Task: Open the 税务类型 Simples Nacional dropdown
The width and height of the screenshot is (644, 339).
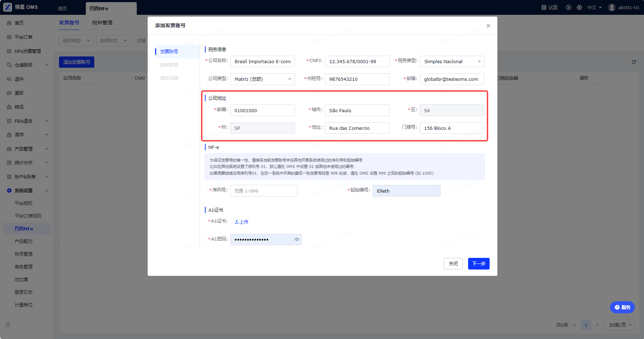Action: coord(452,61)
